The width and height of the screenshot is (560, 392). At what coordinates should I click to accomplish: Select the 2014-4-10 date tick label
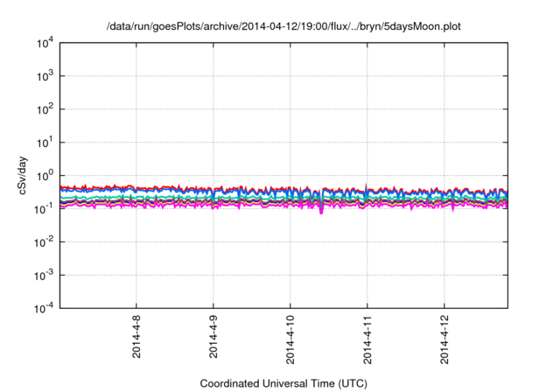(290, 339)
